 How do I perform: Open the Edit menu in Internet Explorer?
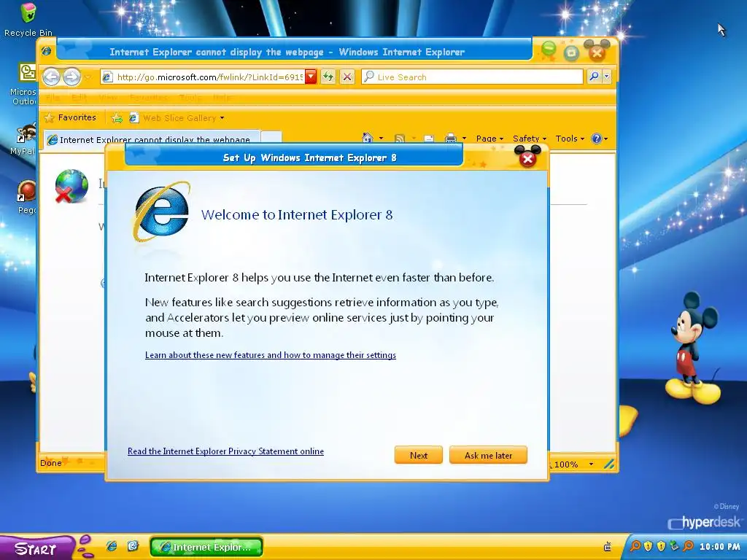[79, 98]
